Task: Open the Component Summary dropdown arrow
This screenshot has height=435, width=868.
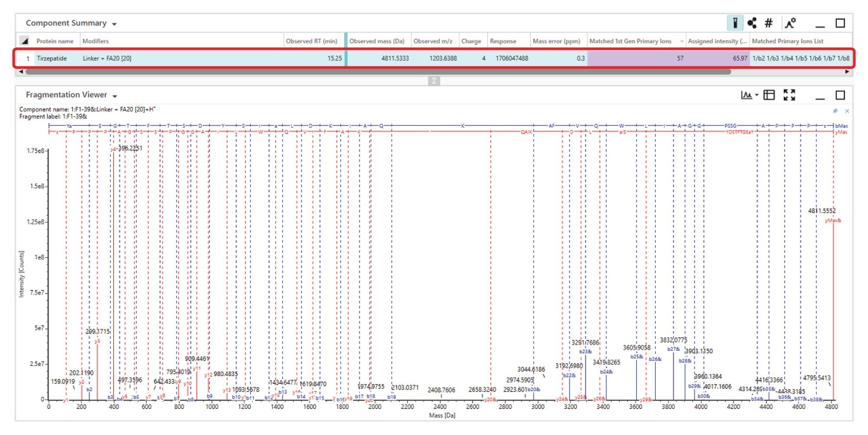Action: click(114, 24)
